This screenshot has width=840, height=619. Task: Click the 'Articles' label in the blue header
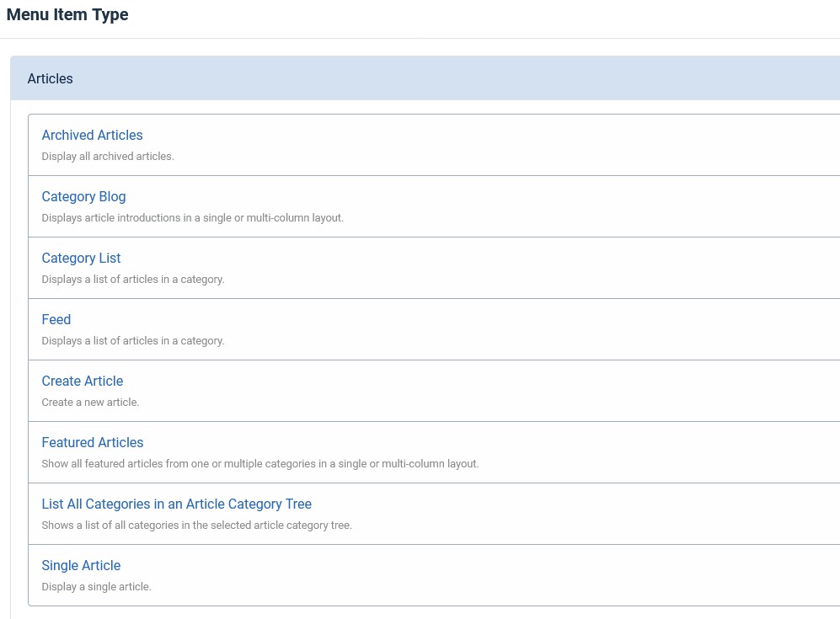pos(51,78)
